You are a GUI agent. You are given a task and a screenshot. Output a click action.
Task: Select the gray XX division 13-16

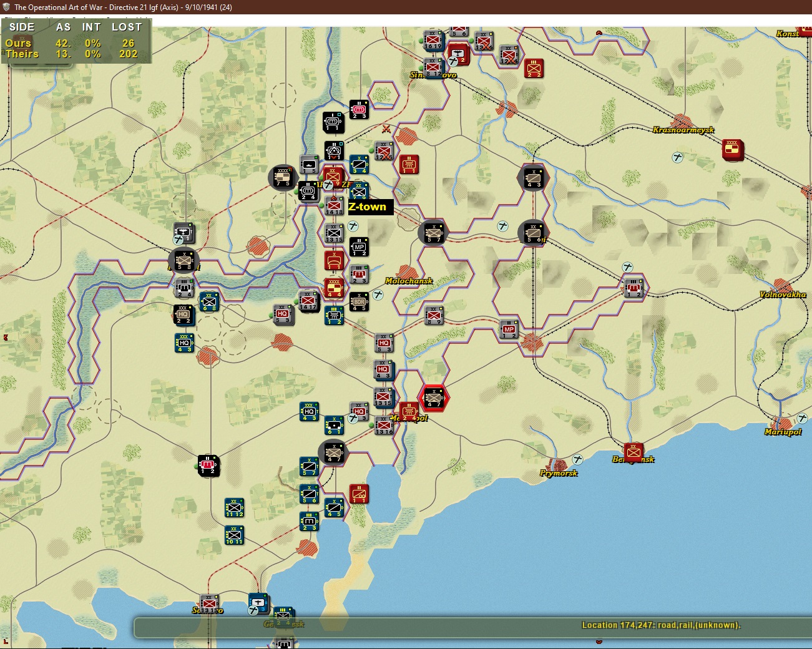pos(384,426)
